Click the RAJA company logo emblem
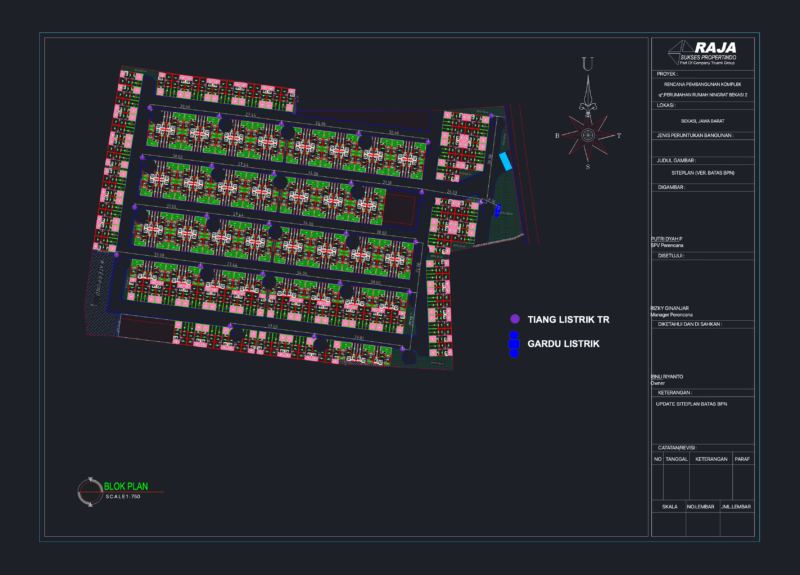Viewport: 800px width, 575px height. pos(681,53)
